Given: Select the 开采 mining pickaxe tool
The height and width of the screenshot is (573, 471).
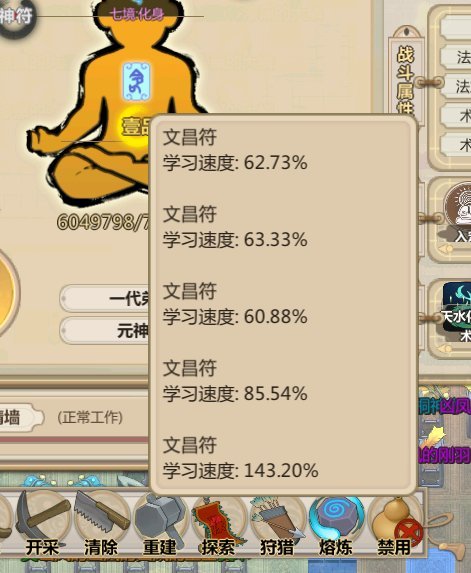Looking at the screenshot, I should point(43,524).
